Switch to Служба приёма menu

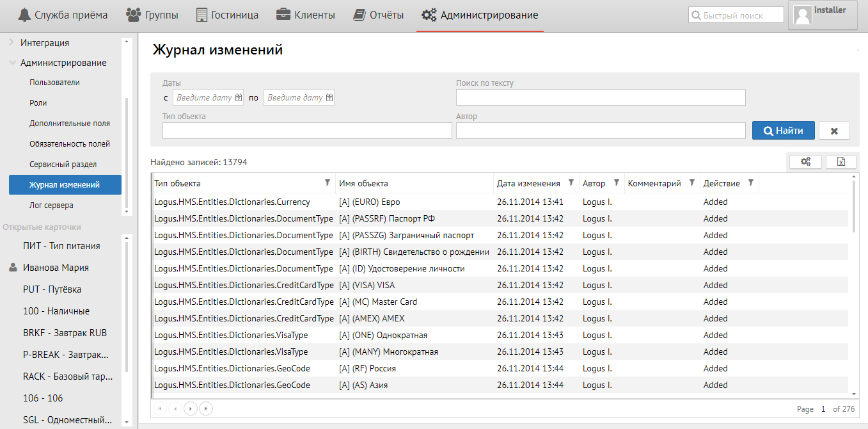coord(62,15)
